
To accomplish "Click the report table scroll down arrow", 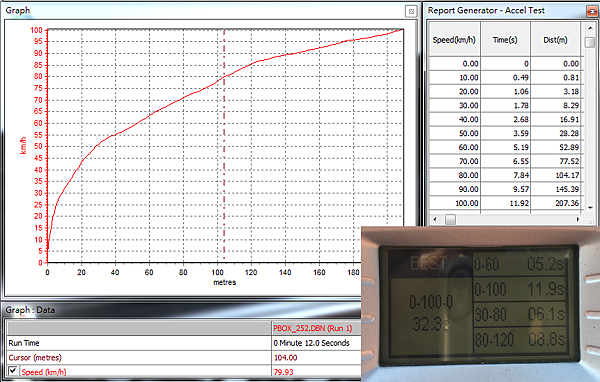I will (590, 208).
